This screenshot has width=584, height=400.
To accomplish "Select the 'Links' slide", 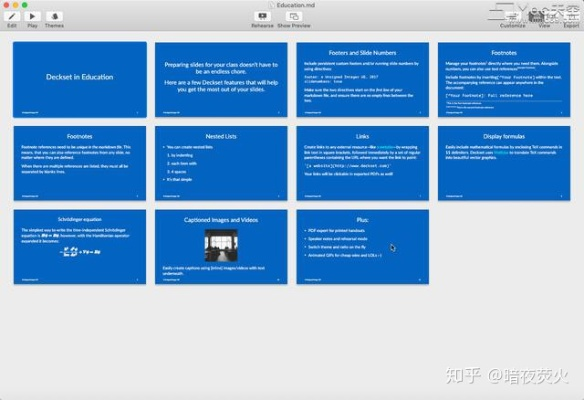I will [362, 163].
